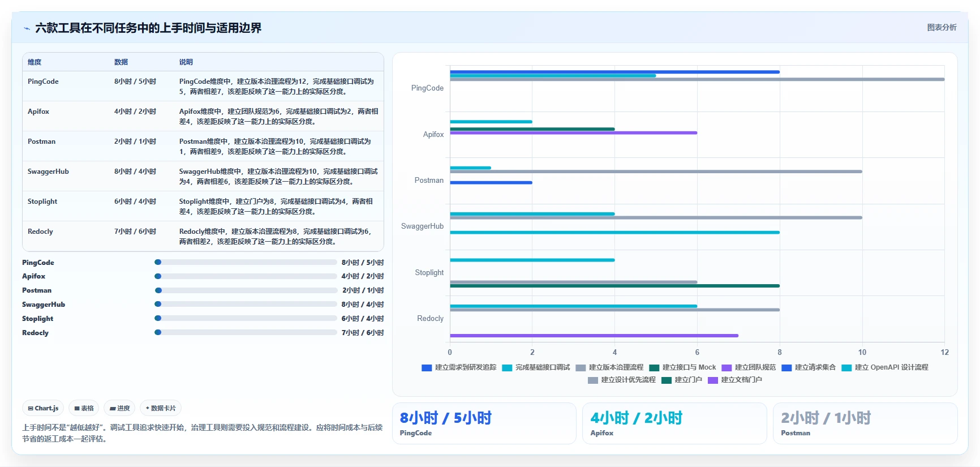Toggle the 建立 OpenAPI 设计流程 legend series
This screenshot has width=980, height=467.
(885, 367)
